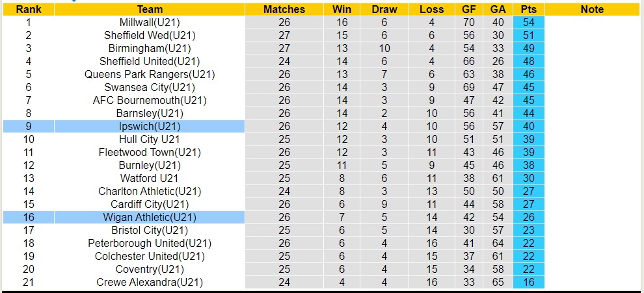Select the Win column header

pyautogui.click(x=342, y=9)
